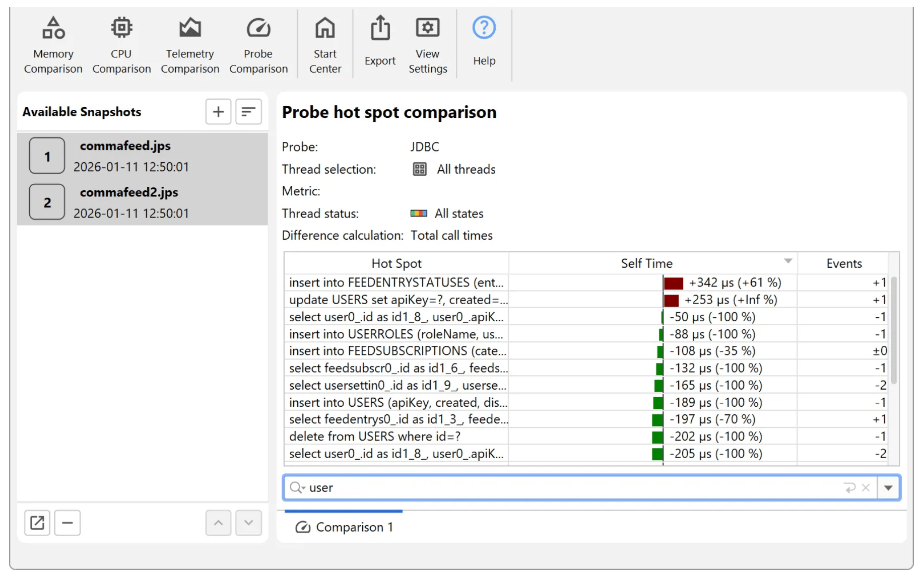This screenshot has height=578, width=924.
Task: Go to Start Center
Action: tap(325, 45)
